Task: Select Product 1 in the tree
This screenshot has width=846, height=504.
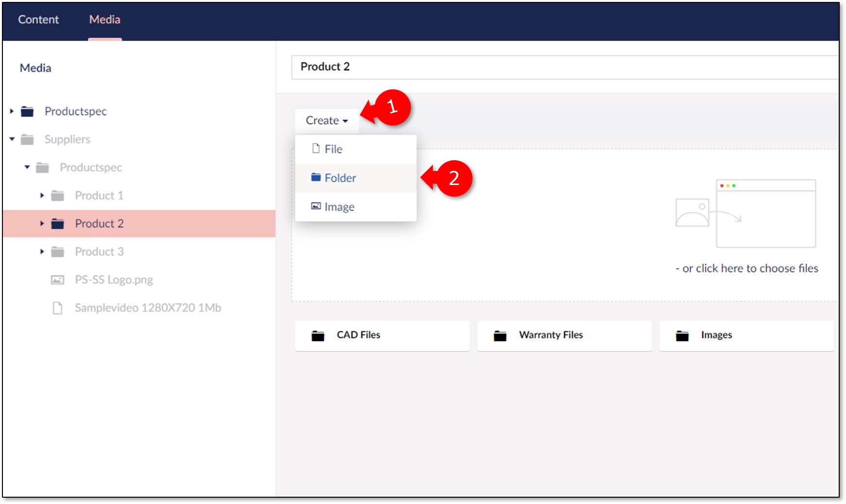Action: pyautogui.click(x=99, y=195)
